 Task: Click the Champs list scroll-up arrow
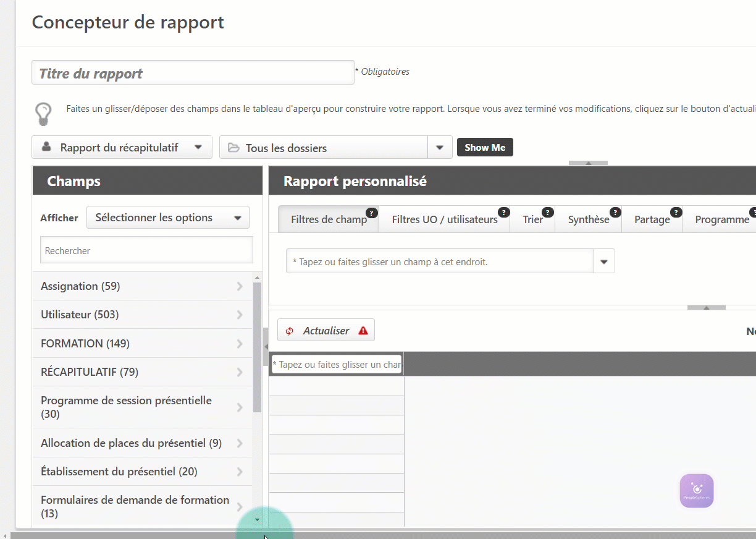pos(258,278)
